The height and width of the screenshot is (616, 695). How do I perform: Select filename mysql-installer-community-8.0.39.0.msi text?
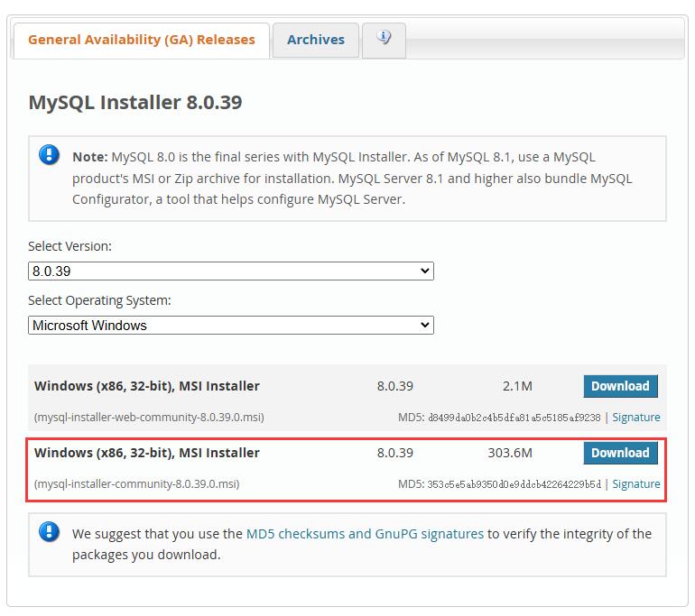136,484
